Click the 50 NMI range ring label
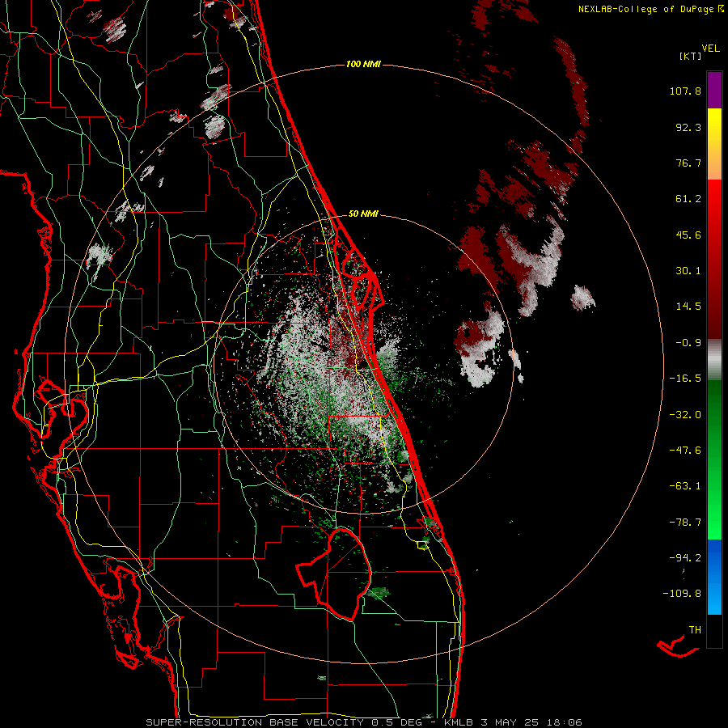The width and height of the screenshot is (728, 728). coord(363,214)
